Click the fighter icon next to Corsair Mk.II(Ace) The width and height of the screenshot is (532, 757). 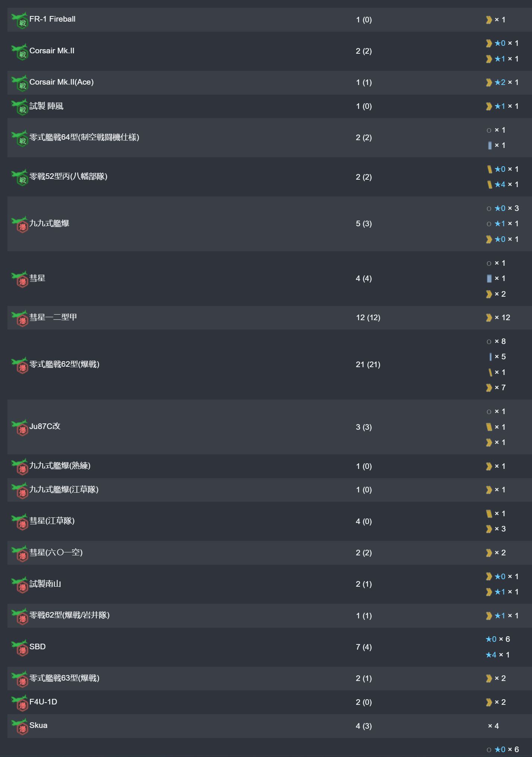coord(20,83)
